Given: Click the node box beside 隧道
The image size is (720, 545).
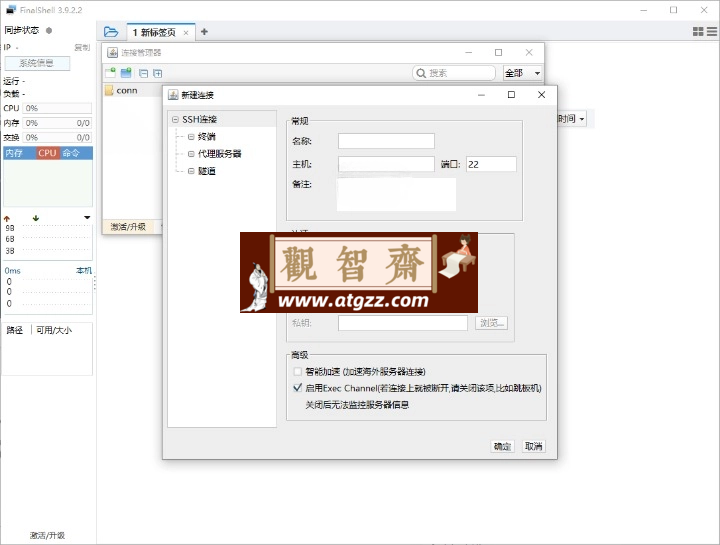Looking at the screenshot, I should coord(191,171).
